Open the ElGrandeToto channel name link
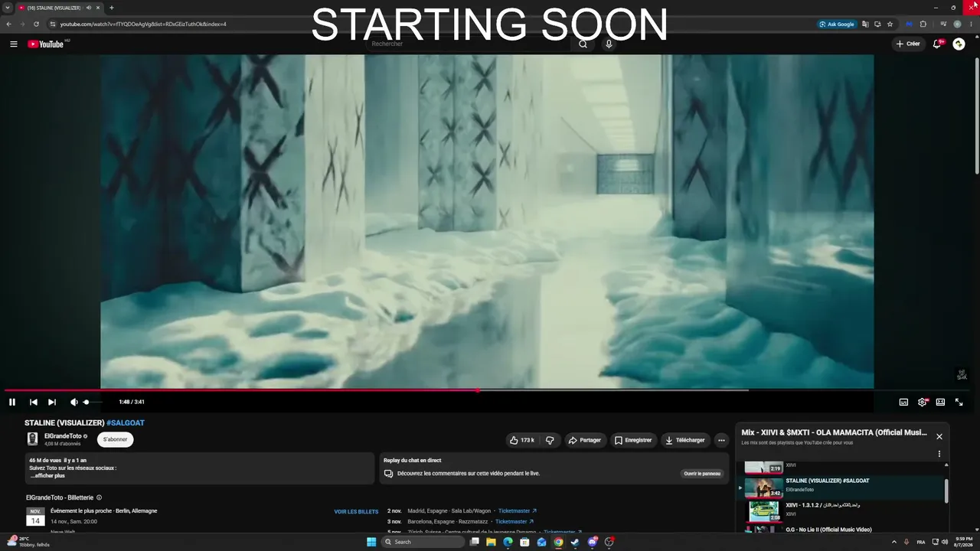The width and height of the screenshot is (980, 551). (63, 435)
